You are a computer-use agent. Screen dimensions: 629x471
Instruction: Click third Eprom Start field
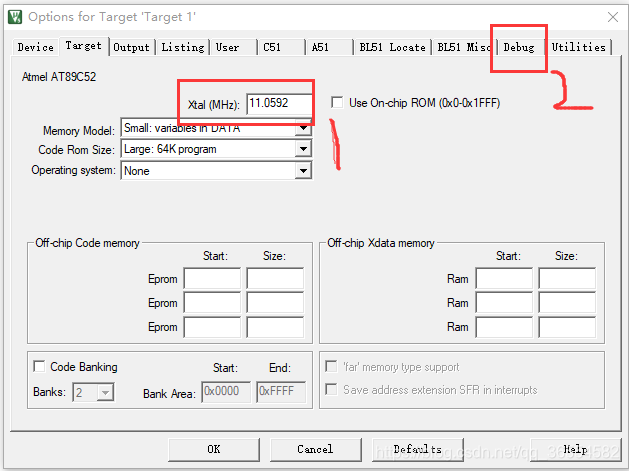tap(212, 327)
